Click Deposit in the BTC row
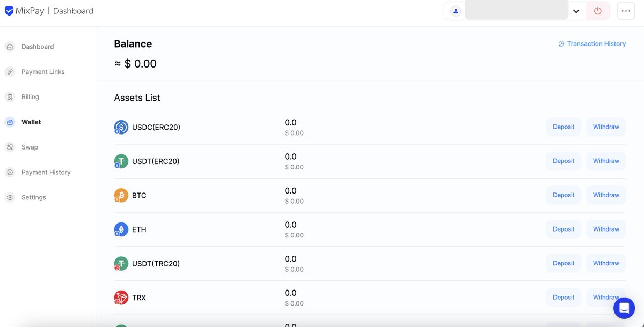 point(563,195)
